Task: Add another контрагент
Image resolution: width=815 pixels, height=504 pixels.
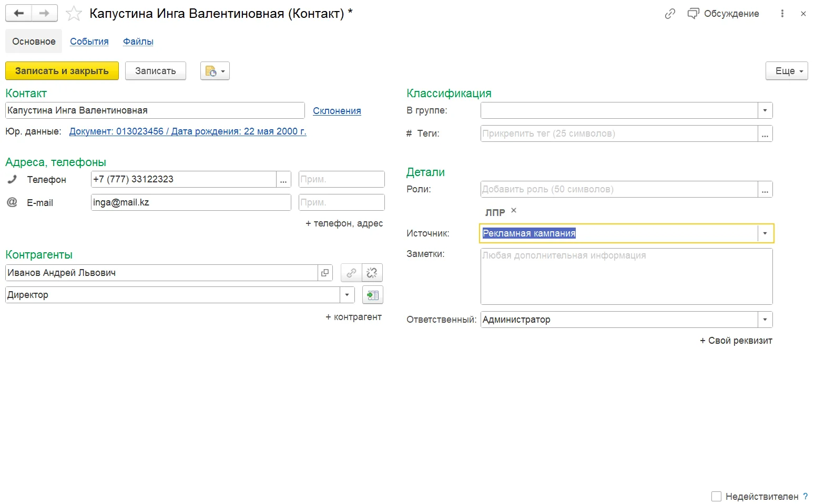Action: (354, 317)
